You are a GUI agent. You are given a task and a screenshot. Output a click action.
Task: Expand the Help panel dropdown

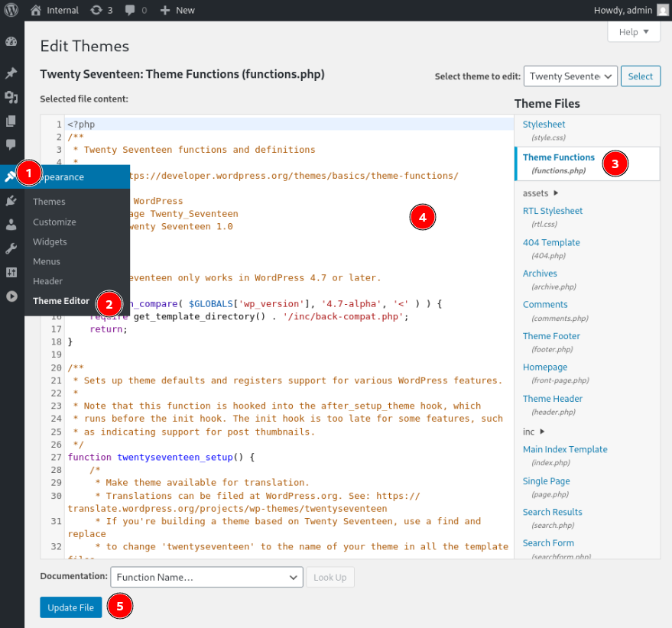point(634,32)
